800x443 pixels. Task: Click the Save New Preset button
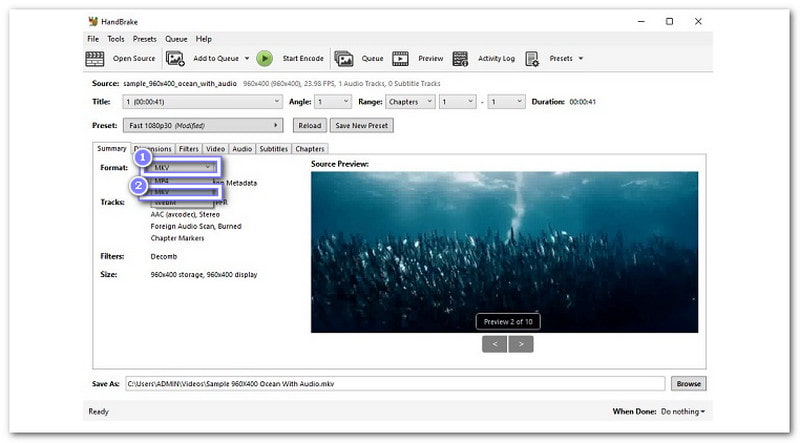point(362,126)
